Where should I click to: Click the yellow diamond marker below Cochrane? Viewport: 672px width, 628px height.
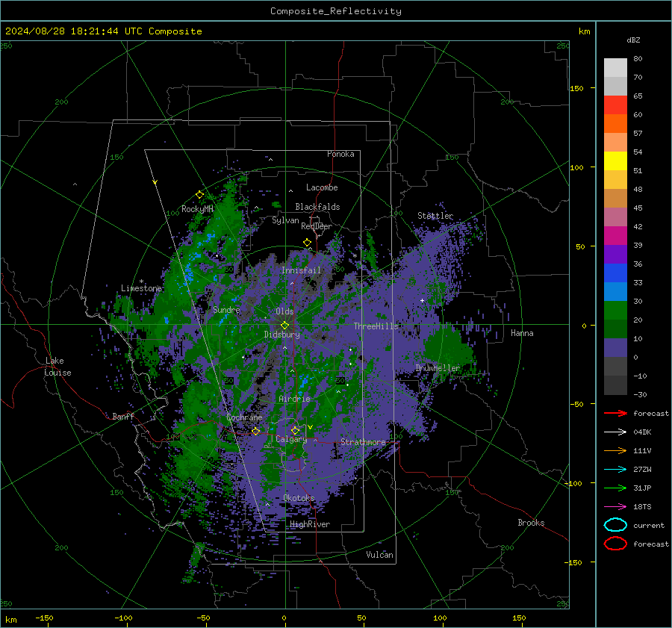pos(255,431)
